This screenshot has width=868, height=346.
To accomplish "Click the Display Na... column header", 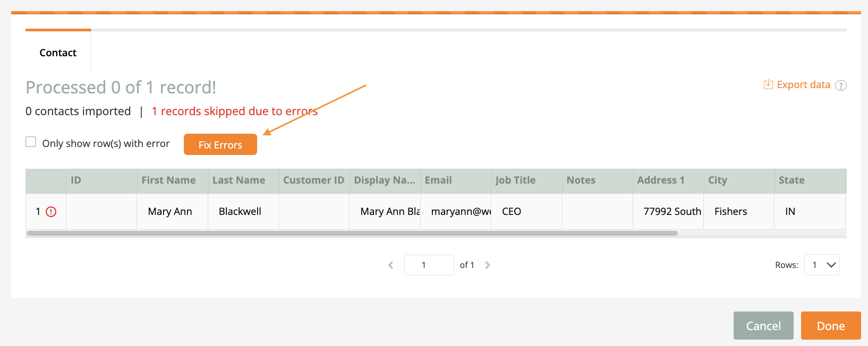I will pyautogui.click(x=385, y=180).
